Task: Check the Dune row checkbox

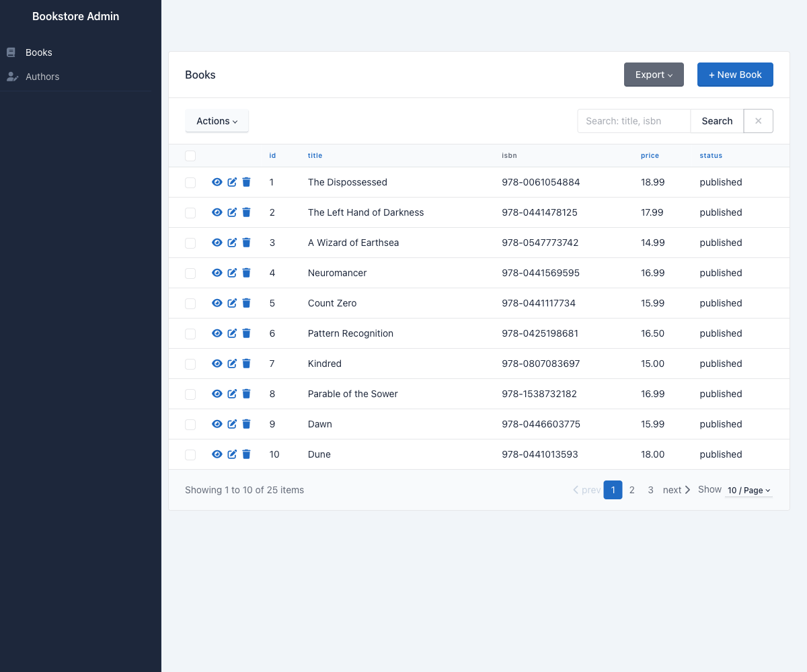Action: point(190,455)
